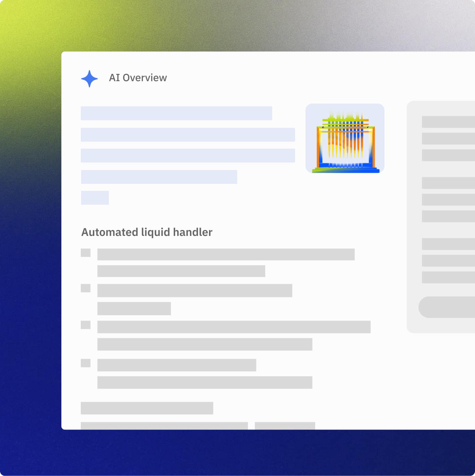The image size is (475, 476).
Task: Click the short blue block ending the summary
Action: point(95,198)
